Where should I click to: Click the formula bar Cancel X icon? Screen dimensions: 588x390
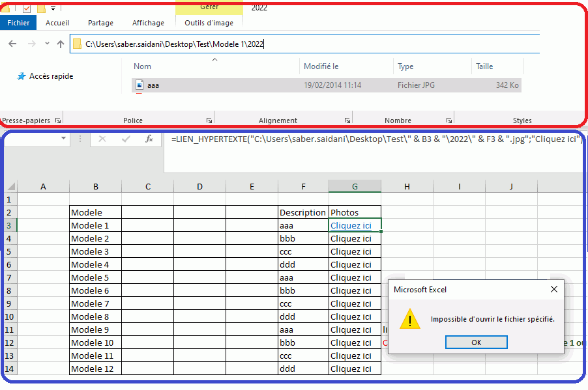click(x=102, y=139)
